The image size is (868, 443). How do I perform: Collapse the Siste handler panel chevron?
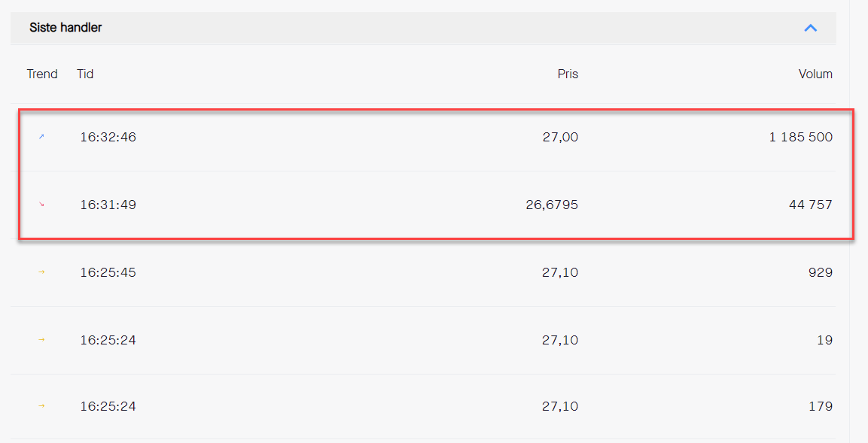811,28
